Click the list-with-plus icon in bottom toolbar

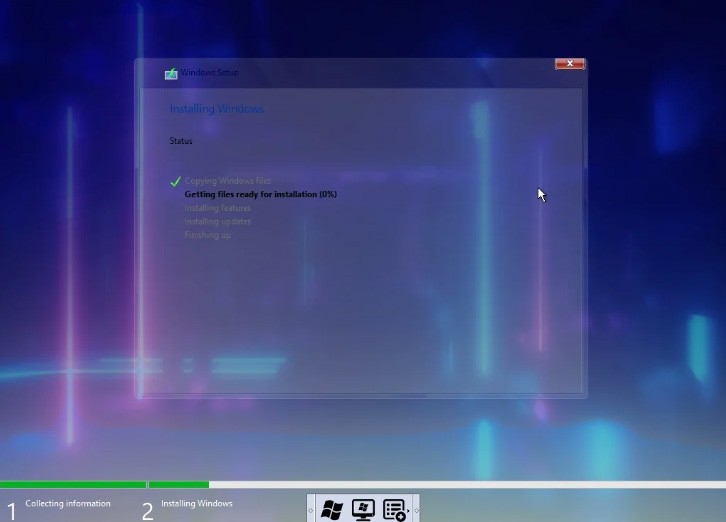tap(394, 510)
